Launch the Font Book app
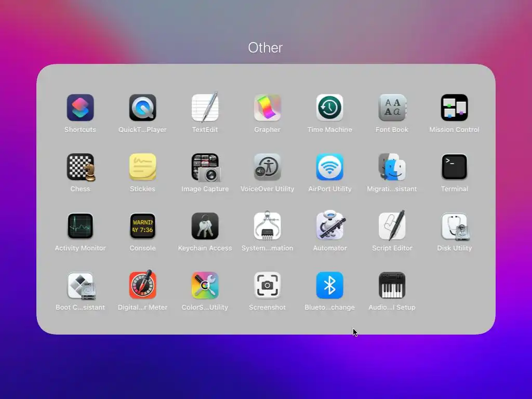Image resolution: width=532 pixels, height=399 pixels. coord(392,108)
